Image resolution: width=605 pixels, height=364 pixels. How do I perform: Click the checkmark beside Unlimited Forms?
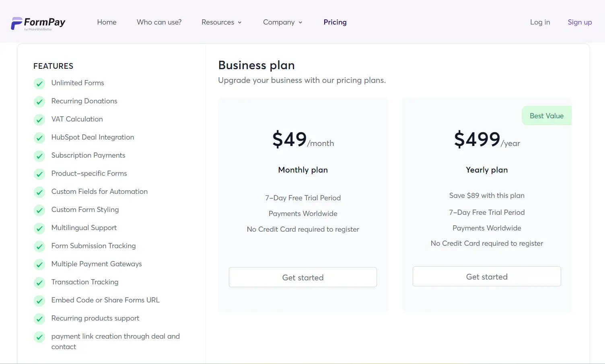coord(39,84)
